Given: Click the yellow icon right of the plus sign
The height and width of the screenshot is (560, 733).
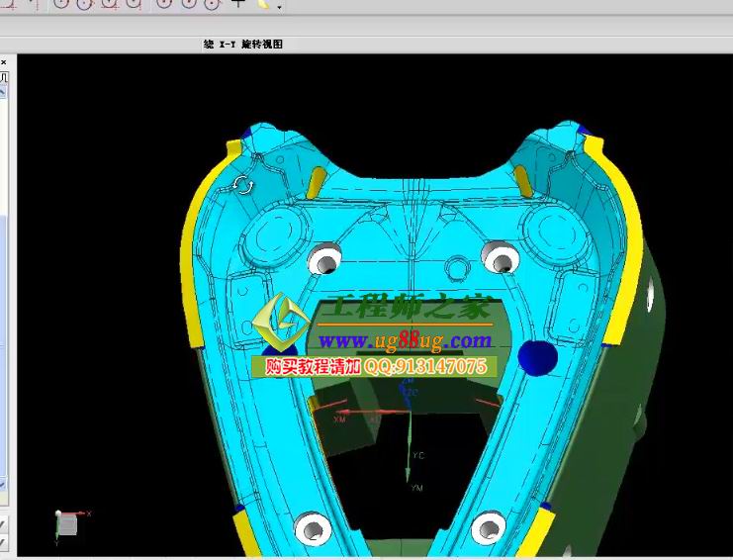Looking at the screenshot, I should tap(263, 4).
